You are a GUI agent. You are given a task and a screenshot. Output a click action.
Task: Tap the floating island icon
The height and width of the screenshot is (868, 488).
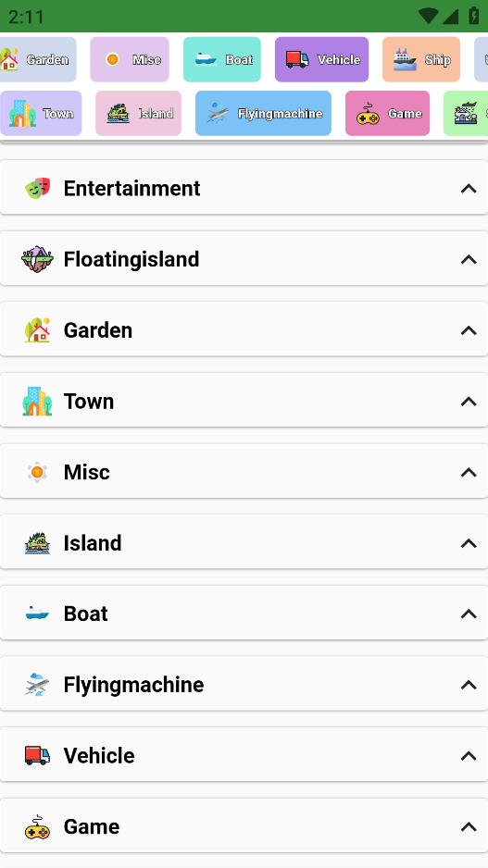37,259
